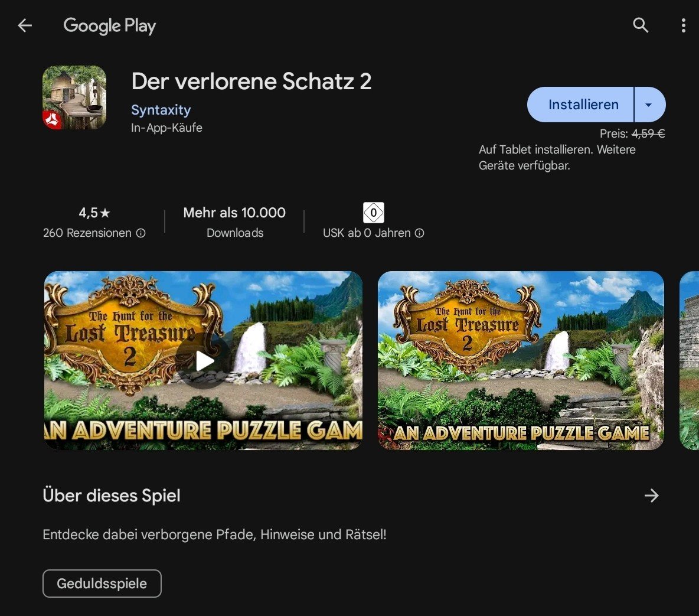Open the three-dot overflow menu

pos(683,25)
